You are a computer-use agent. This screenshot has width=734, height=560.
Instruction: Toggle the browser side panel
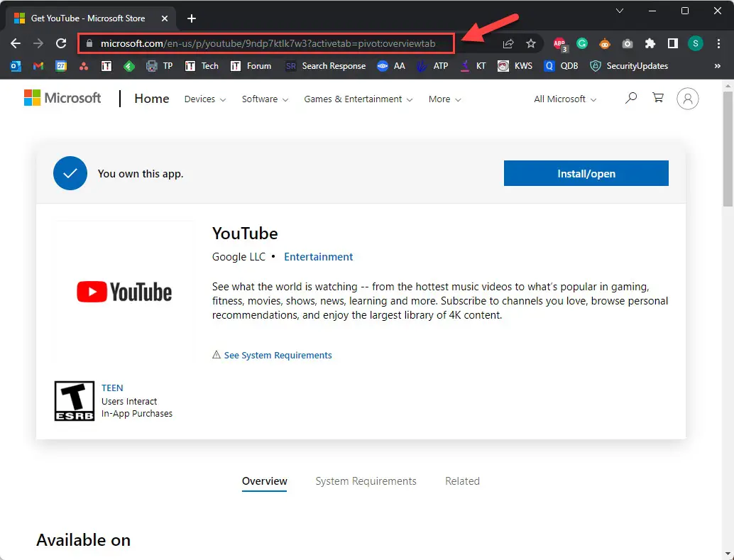click(x=673, y=43)
